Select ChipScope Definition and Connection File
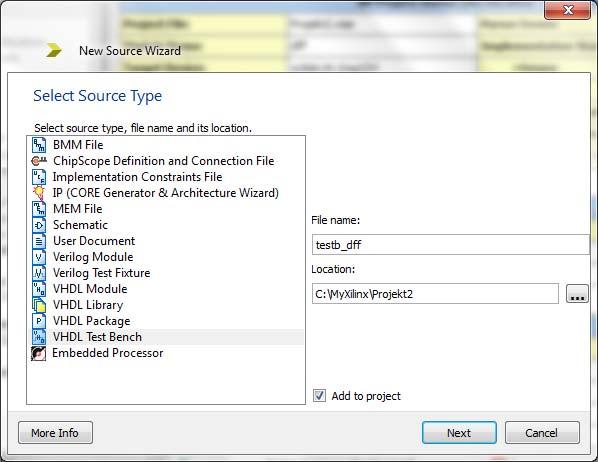598x462 pixels. pyautogui.click(x=164, y=161)
